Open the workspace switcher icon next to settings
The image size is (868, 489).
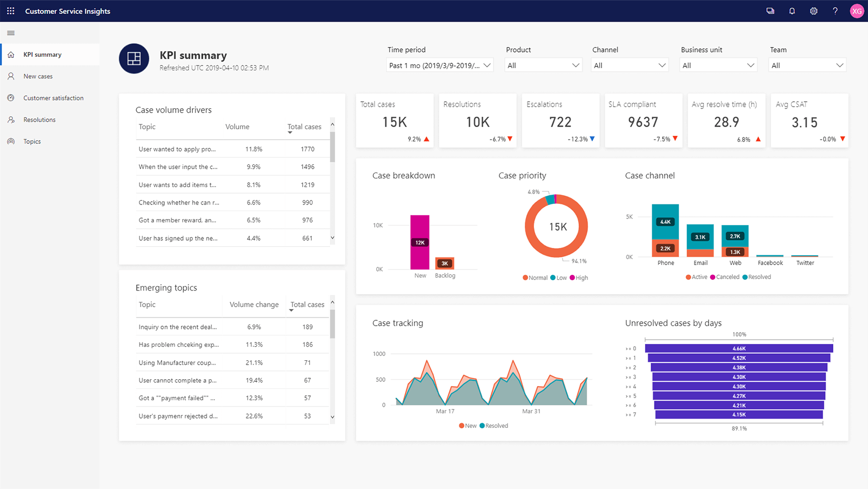tap(770, 11)
